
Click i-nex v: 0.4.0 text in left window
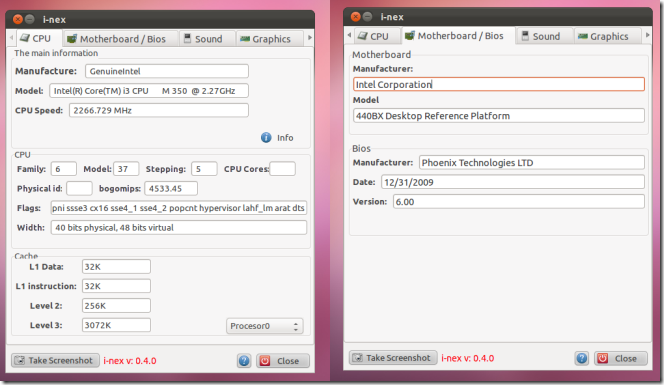tap(130, 361)
